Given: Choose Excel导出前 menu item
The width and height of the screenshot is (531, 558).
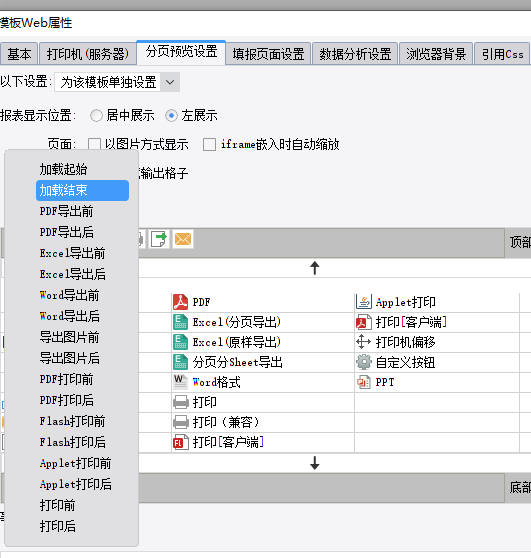Looking at the screenshot, I should (x=82, y=253).
